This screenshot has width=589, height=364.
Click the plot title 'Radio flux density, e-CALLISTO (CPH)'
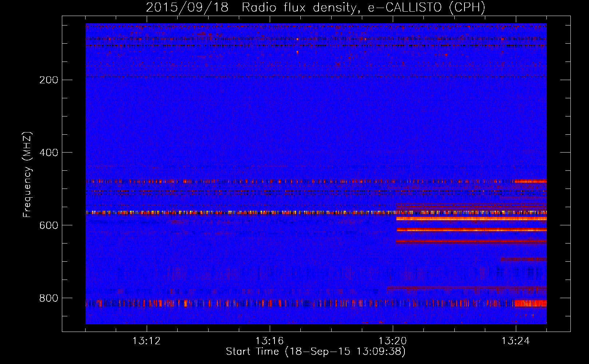pyautogui.click(x=363, y=7)
